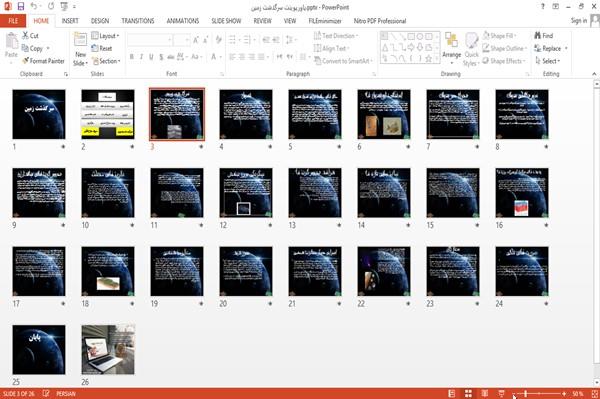Switch to the DESIGN tab
The image size is (600, 399).
coord(100,21)
